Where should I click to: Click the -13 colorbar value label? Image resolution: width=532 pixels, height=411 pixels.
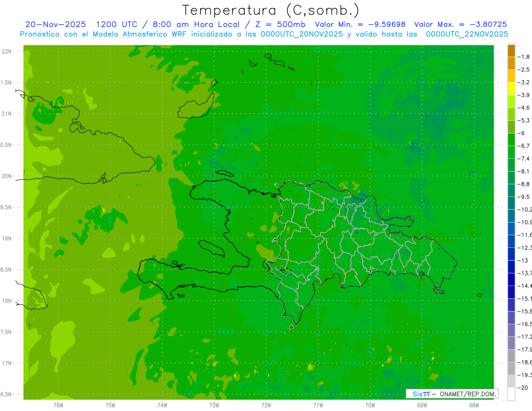pos(523,260)
